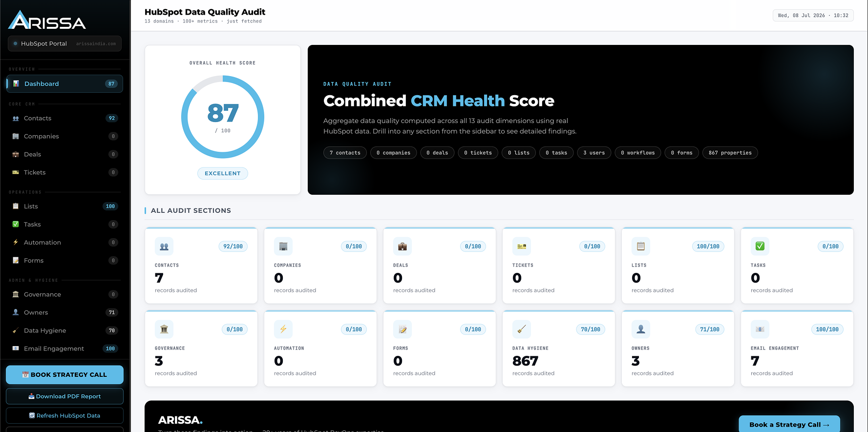This screenshot has height=432, width=868.
Task: Click the lightning icon on Automation audit card
Action: (283, 329)
